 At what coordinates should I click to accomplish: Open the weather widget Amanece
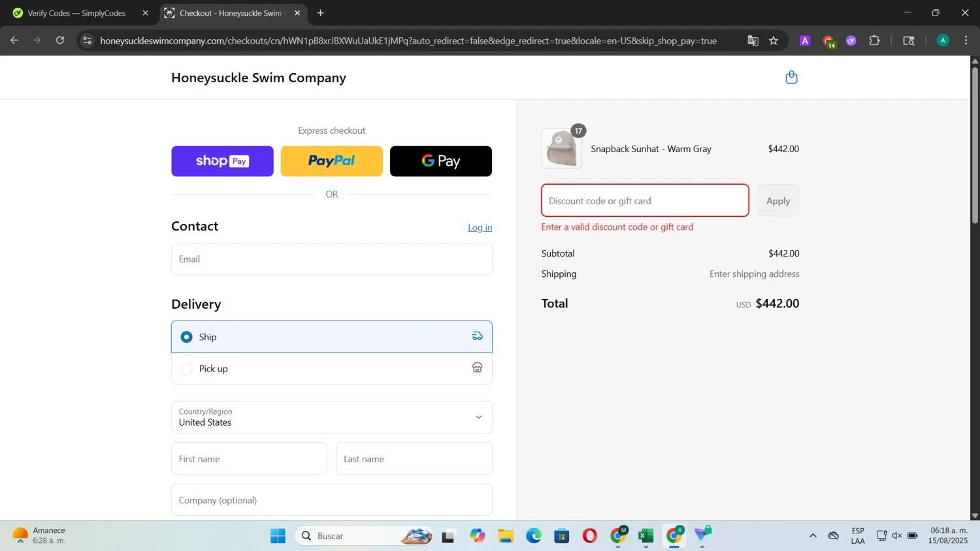click(x=39, y=536)
